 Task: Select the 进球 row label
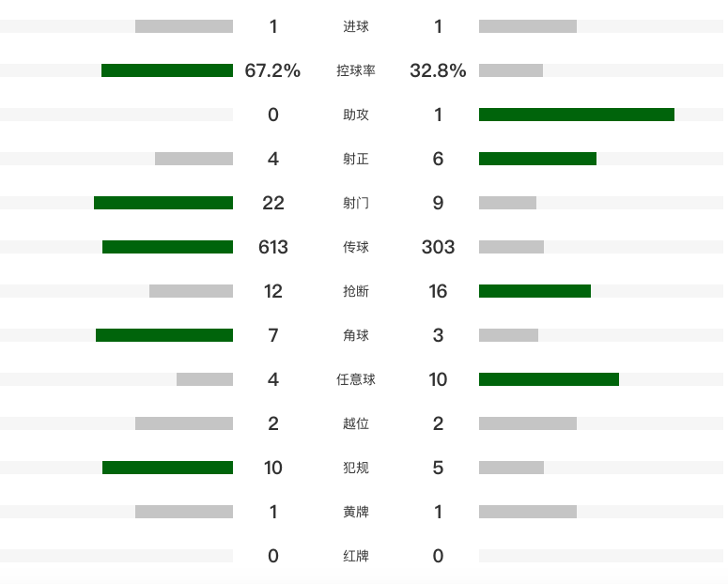tap(356, 26)
